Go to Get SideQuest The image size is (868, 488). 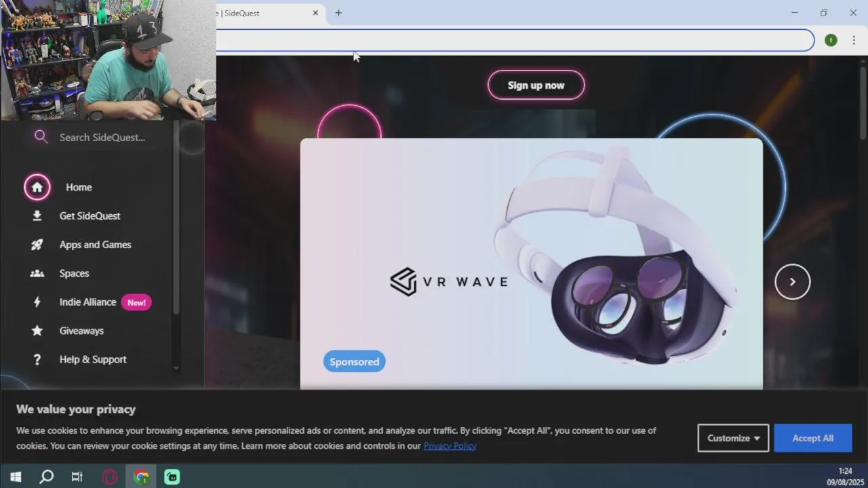pyautogui.click(x=90, y=216)
